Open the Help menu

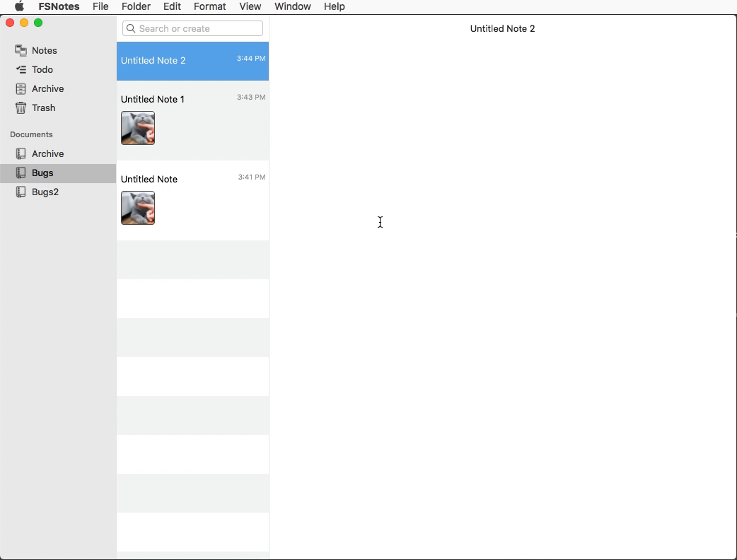click(x=334, y=6)
